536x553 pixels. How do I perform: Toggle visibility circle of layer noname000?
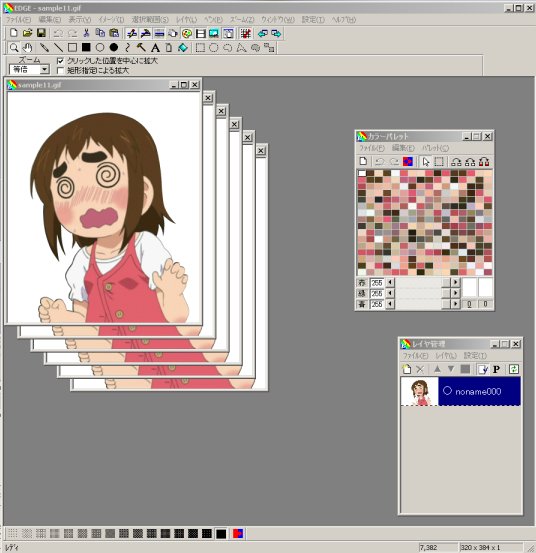[447, 391]
